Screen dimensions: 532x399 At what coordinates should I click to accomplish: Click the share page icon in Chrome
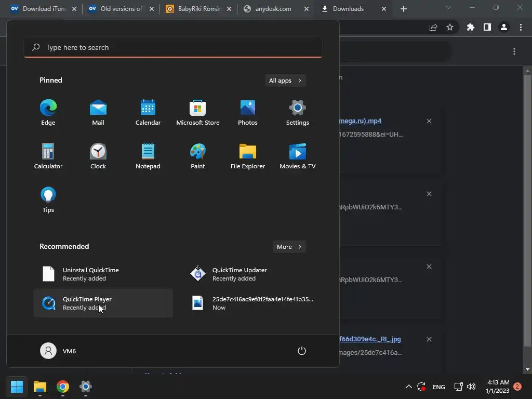tap(433, 28)
